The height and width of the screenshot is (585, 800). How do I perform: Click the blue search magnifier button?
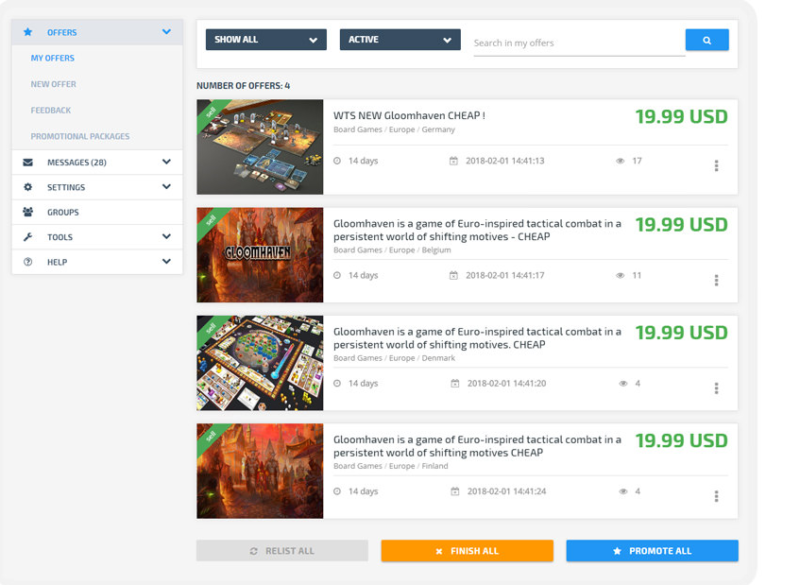click(x=708, y=39)
